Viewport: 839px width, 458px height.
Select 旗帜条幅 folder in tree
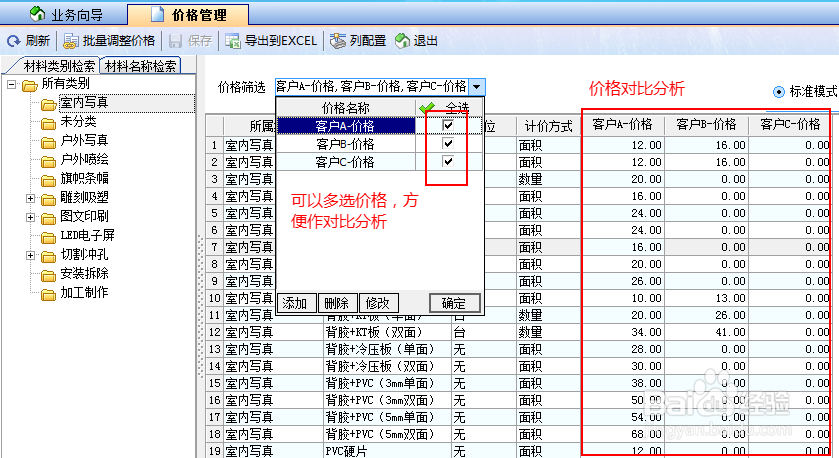[84, 179]
